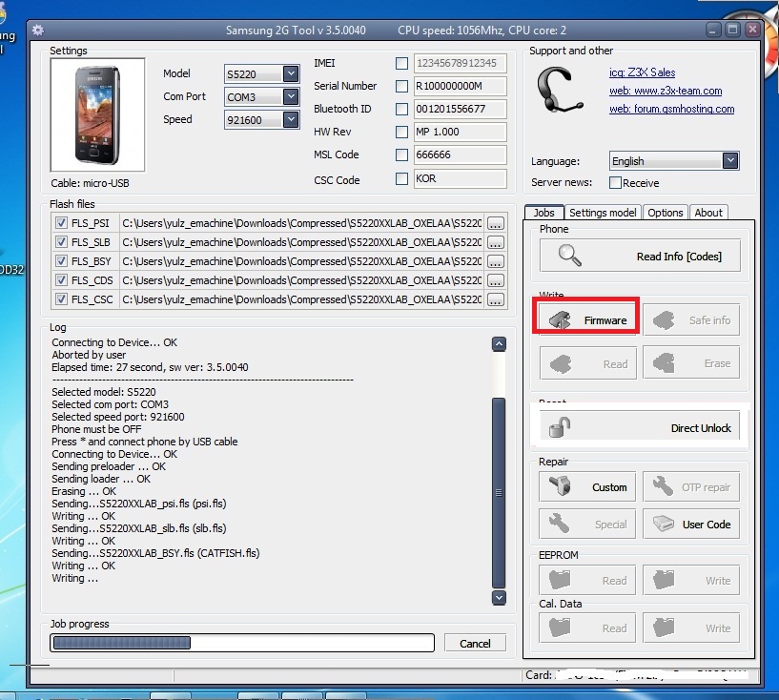The image size is (779, 700).
Task: Click the FLS_PSI file path
Action: [x=302, y=223]
